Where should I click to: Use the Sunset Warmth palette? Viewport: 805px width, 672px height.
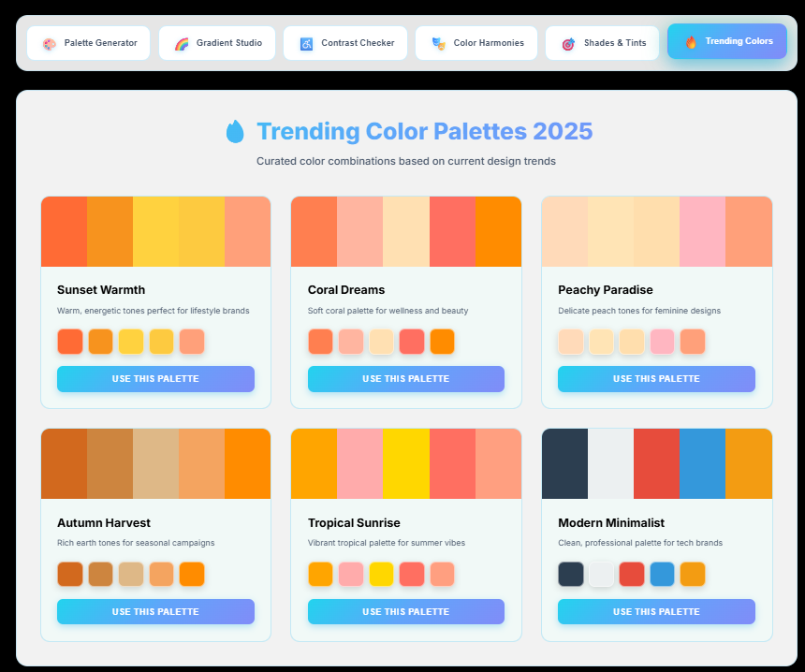pyautogui.click(x=155, y=379)
